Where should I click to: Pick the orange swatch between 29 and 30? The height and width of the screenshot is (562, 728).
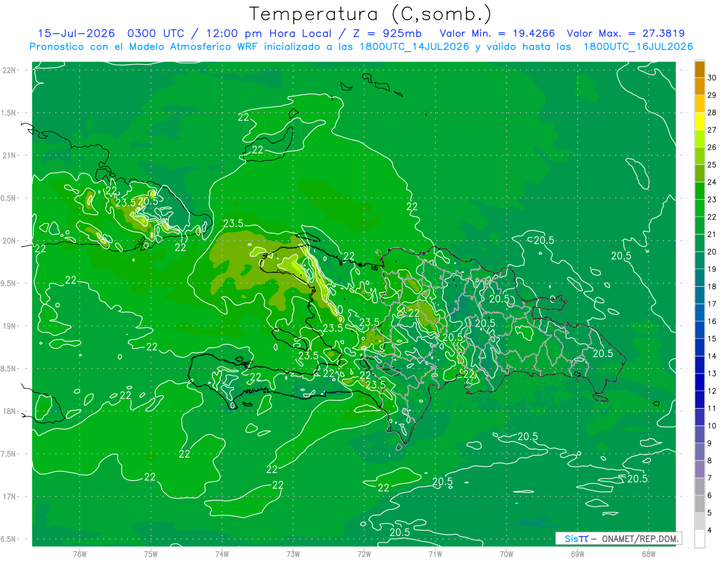[x=699, y=87]
